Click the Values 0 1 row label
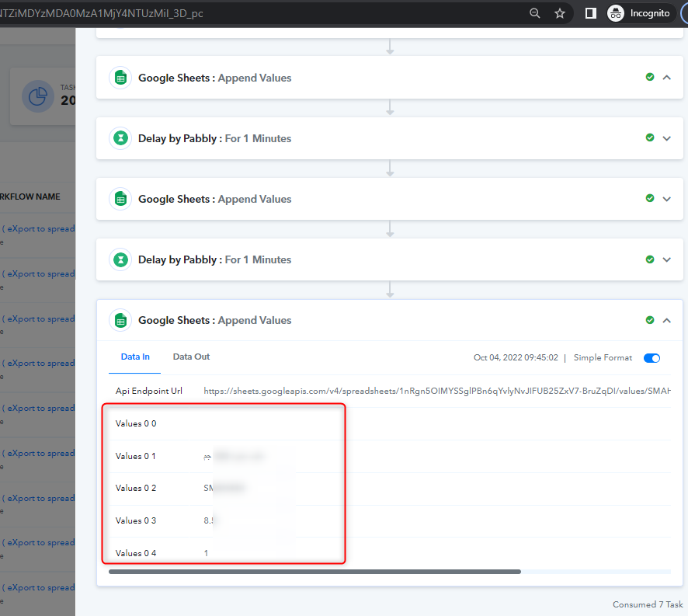688x616 pixels. (136, 456)
